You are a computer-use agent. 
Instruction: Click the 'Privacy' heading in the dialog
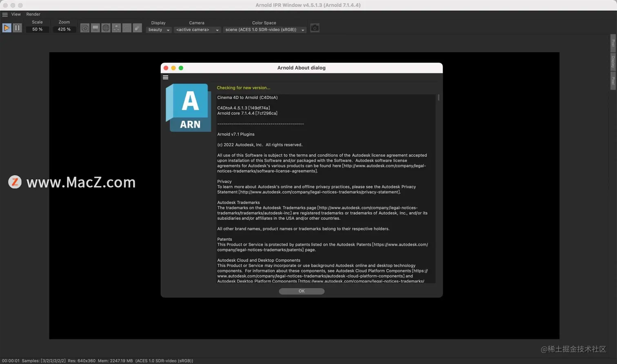point(224,182)
